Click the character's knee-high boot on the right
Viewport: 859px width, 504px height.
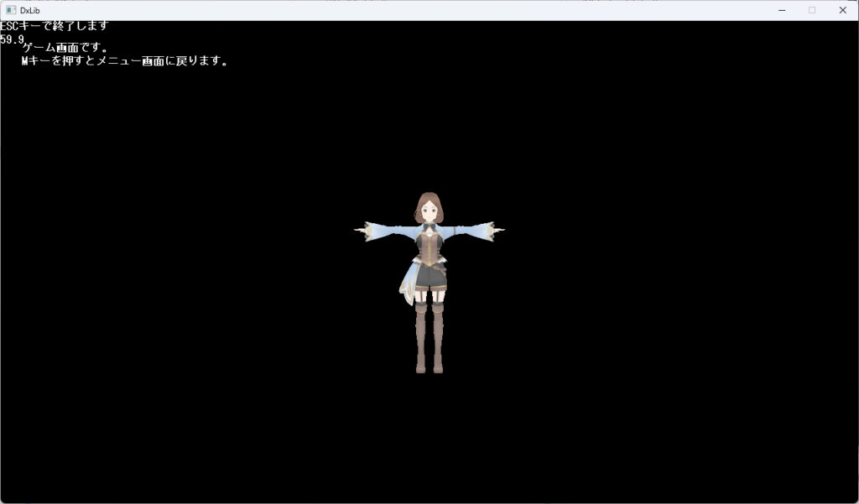point(438,335)
